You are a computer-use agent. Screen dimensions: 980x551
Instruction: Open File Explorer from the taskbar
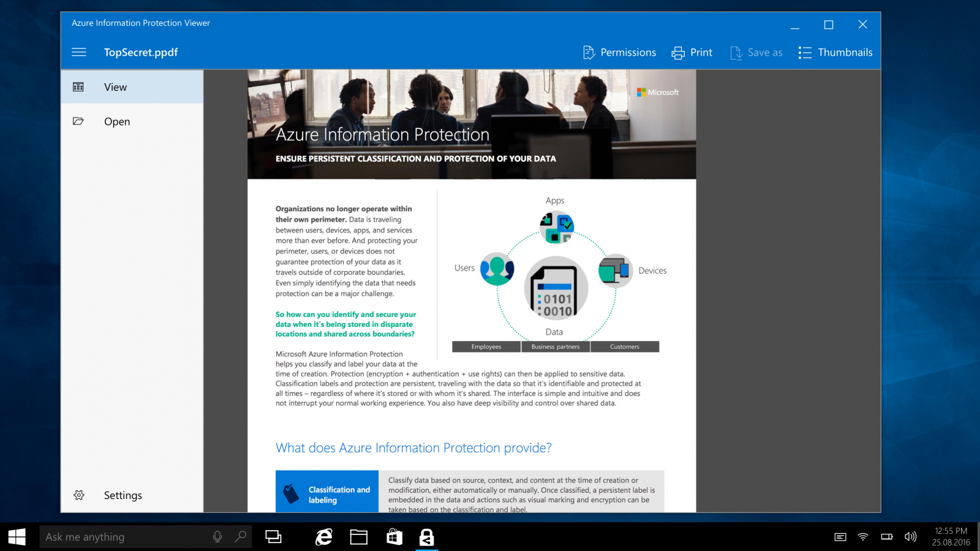(359, 537)
